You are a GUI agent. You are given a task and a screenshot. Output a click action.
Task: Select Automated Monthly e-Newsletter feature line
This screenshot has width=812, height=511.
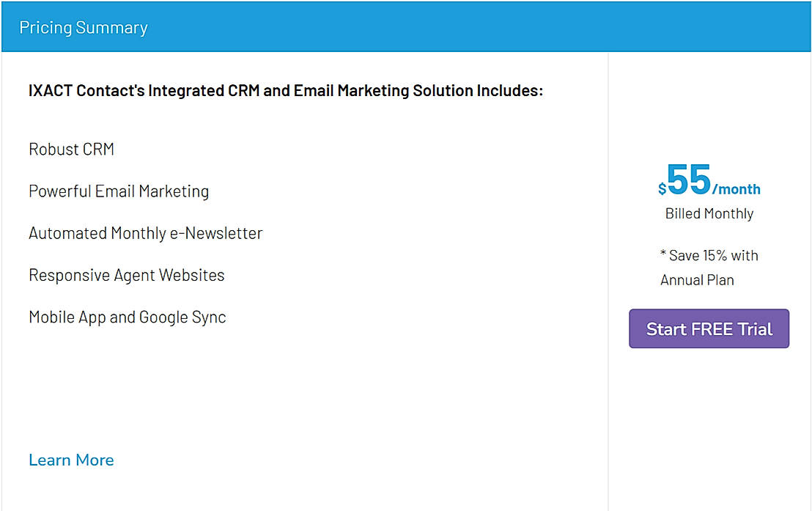[145, 233]
